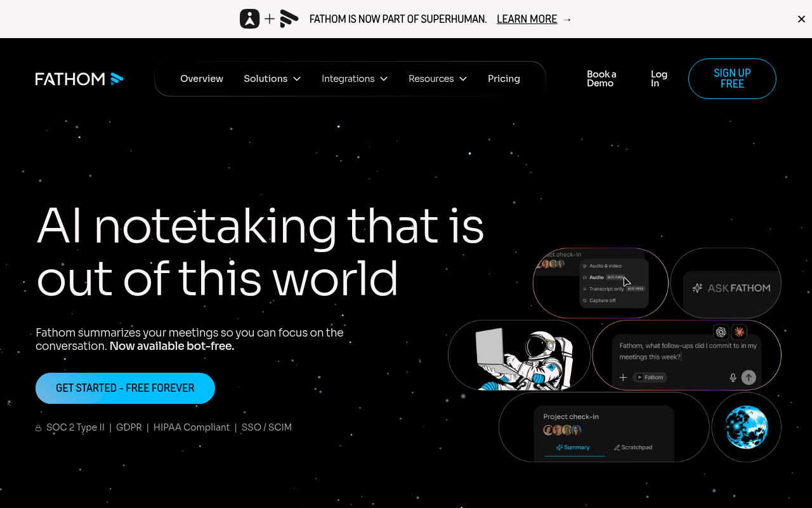The image size is (812, 508).
Task: Click the Learn More link in the banner
Action: coord(527,19)
